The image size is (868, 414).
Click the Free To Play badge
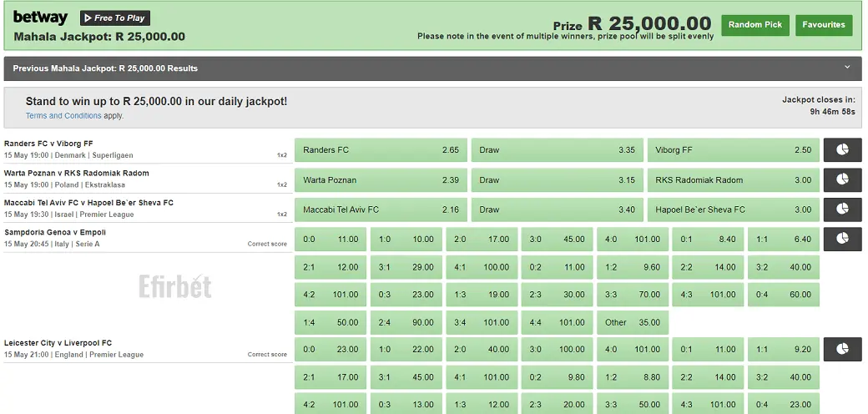(x=115, y=18)
